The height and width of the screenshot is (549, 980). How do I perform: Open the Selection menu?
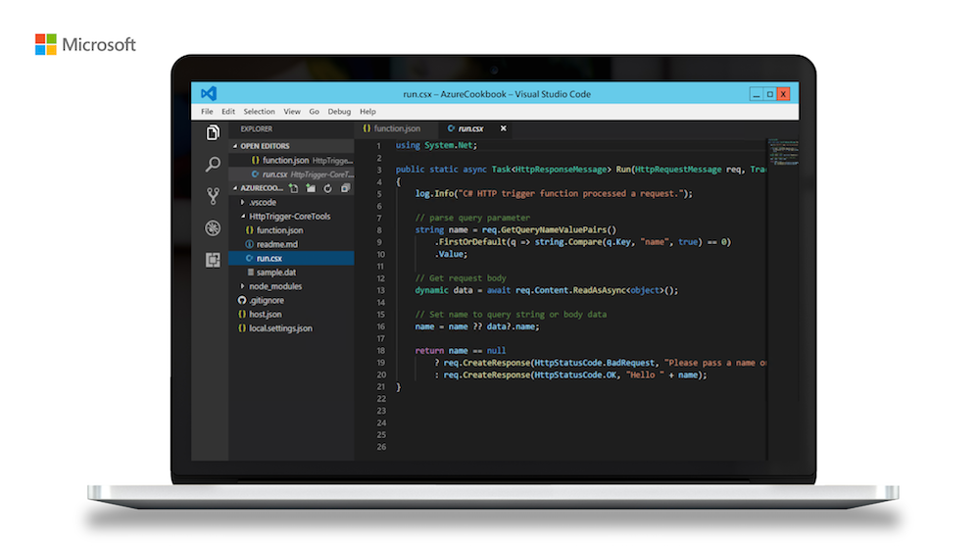click(259, 112)
